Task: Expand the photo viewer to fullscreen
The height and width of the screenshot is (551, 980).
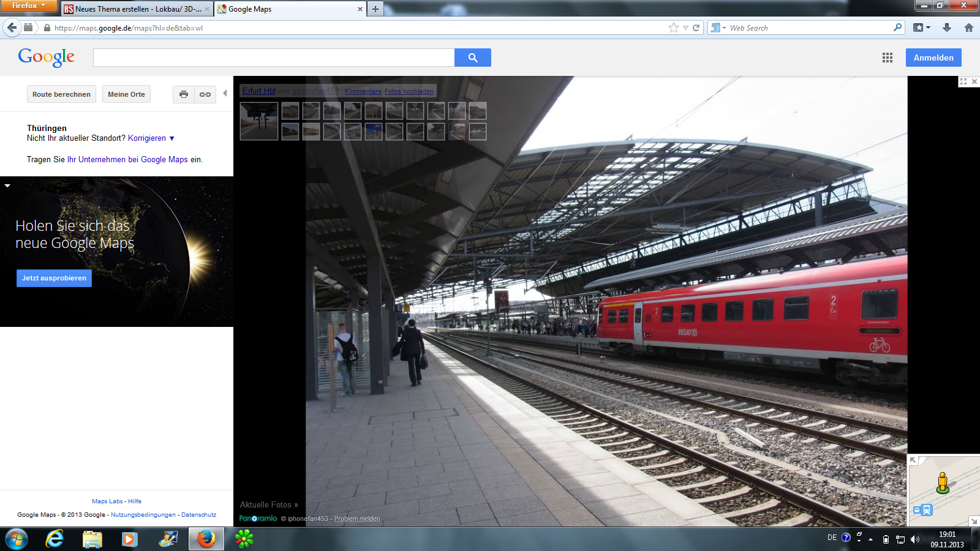Action: 963,81
